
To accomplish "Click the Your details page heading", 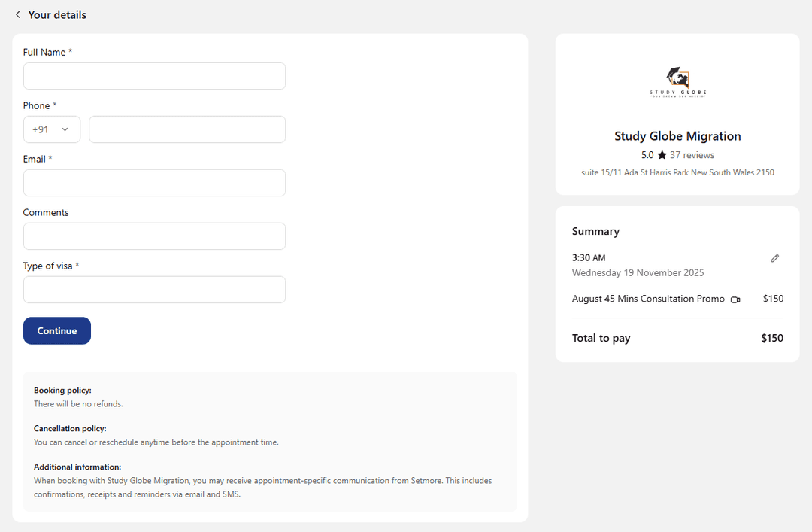I will (57, 15).
